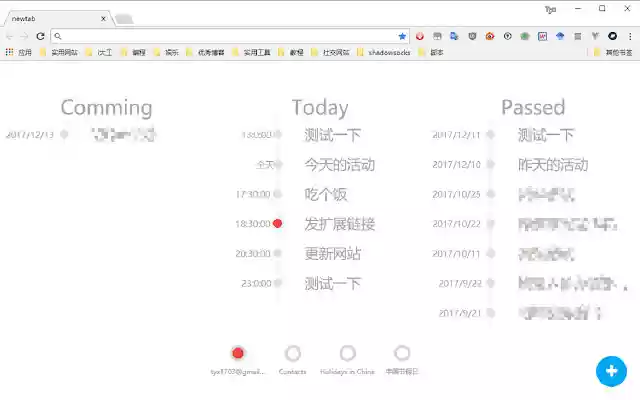The height and width of the screenshot is (400, 640).
Task: Open the 今天的活动 all-day event
Action: point(340,164)
